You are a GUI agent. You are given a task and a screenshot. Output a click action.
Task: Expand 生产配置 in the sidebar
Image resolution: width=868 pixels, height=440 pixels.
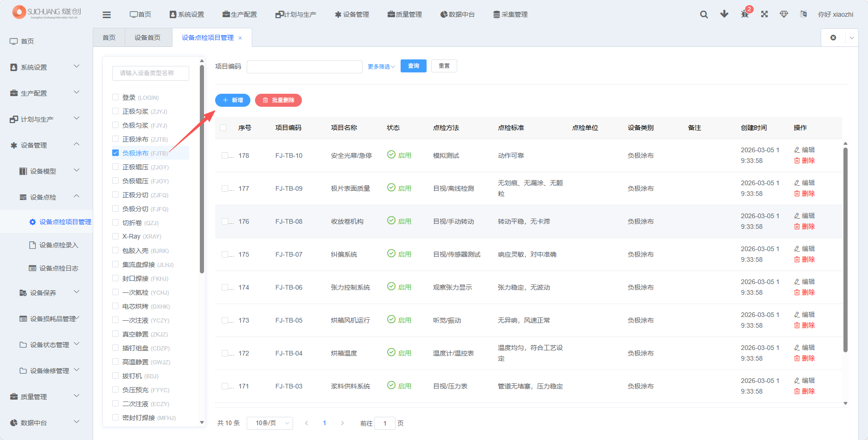tap(46, 93)
